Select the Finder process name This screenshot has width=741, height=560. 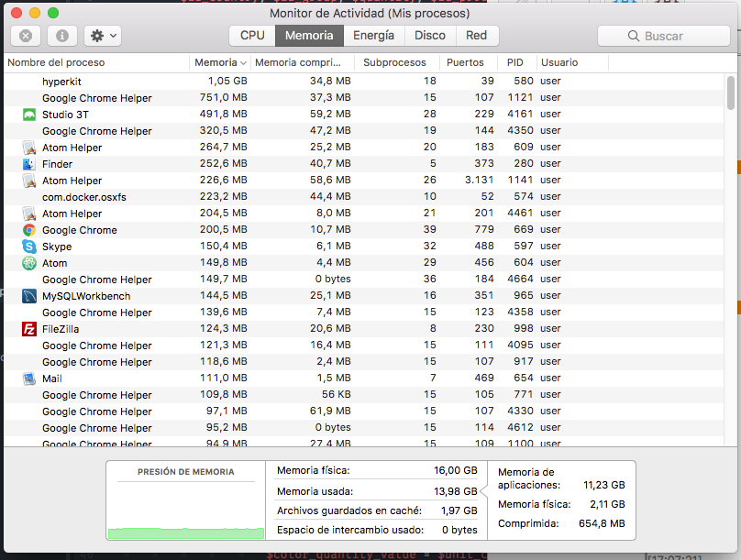[57, 164]
